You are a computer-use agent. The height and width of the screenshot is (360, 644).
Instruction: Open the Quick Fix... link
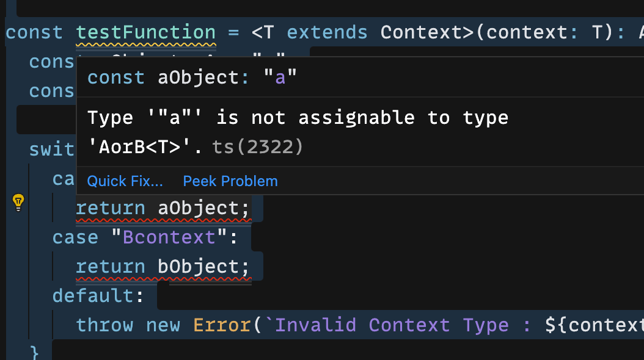click(125, 181)
